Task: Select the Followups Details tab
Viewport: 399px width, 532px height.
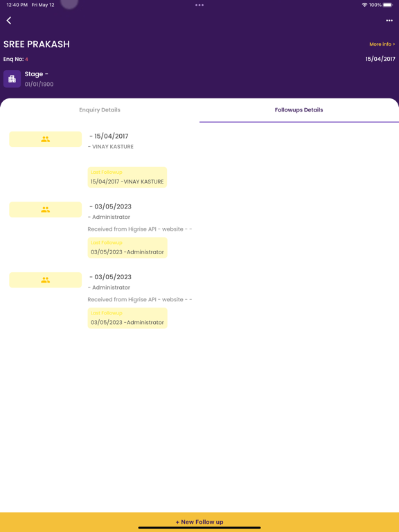Action: (x=299, y=110)
